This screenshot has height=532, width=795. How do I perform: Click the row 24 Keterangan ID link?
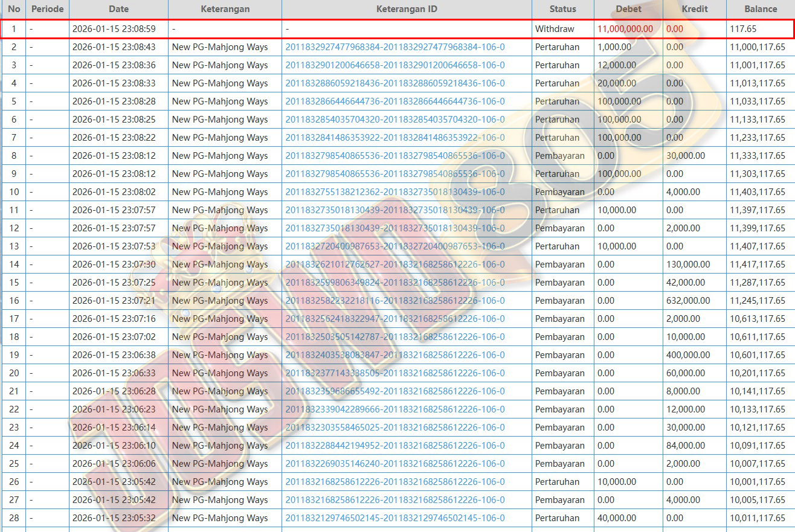[x=394, y=446]
